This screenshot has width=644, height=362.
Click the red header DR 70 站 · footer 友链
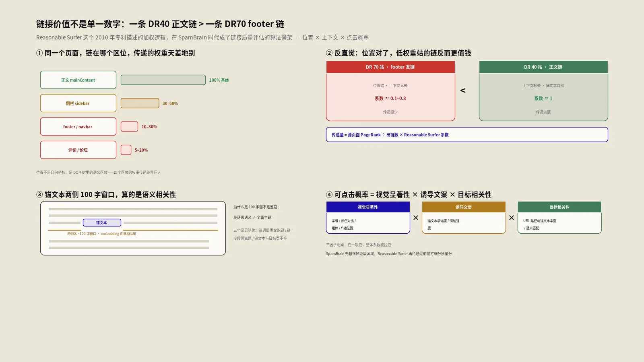[x=390, y=67]
